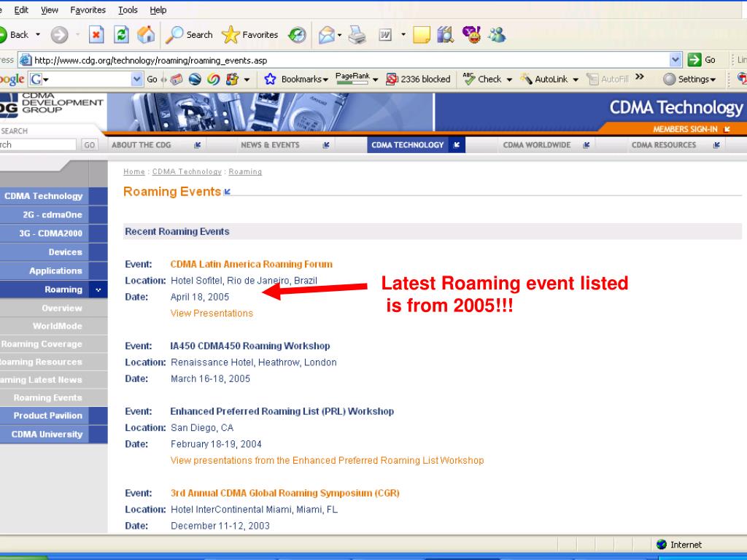Click the Mail envelope icon
Viewport: 747px width, 560px height.
pos(327,35)
